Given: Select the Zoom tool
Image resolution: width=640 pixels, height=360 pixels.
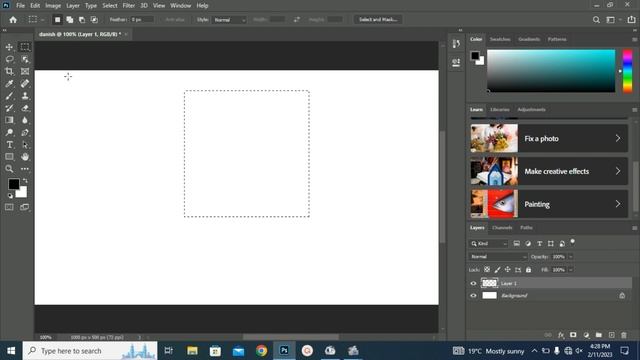Looking at the screenshot, I should click(9, 169).
